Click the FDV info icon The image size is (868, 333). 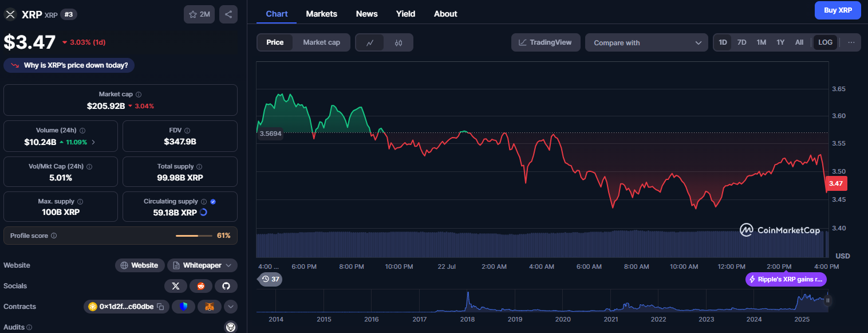[x=187, y=130]
